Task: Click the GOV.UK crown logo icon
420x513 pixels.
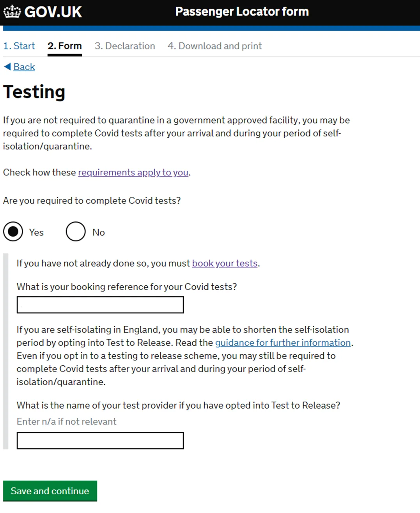Action: pos(12,11)
